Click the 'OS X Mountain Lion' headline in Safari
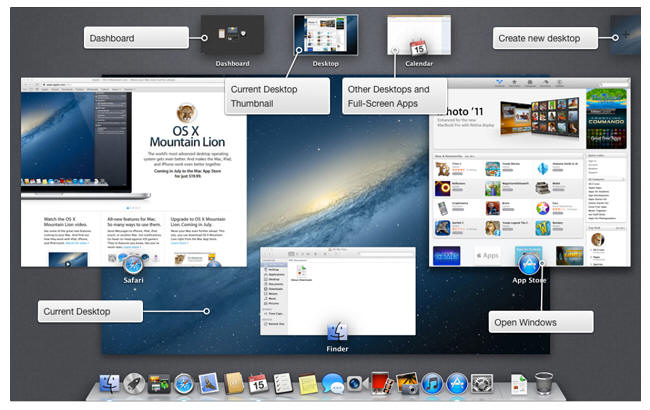Image resolution: width=650 pixels, height=410 pixels. pyautogui.click(x=187, y=136)
